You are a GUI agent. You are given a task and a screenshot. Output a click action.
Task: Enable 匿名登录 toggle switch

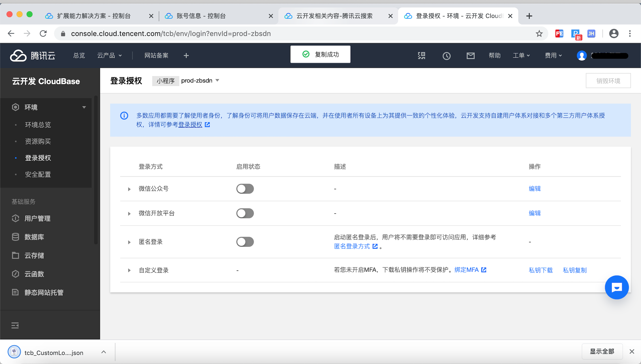tap(246, 241)
